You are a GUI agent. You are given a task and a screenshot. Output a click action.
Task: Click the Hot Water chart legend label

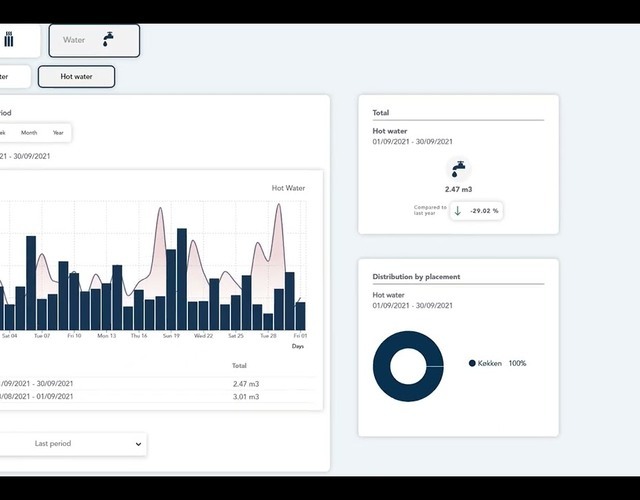288,188
